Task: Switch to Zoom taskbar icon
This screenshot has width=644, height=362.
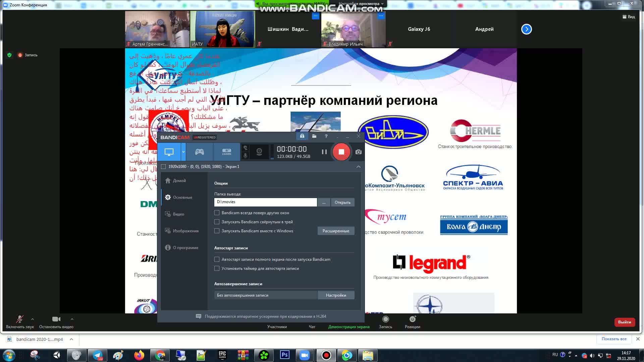Action: coord(305,355)
